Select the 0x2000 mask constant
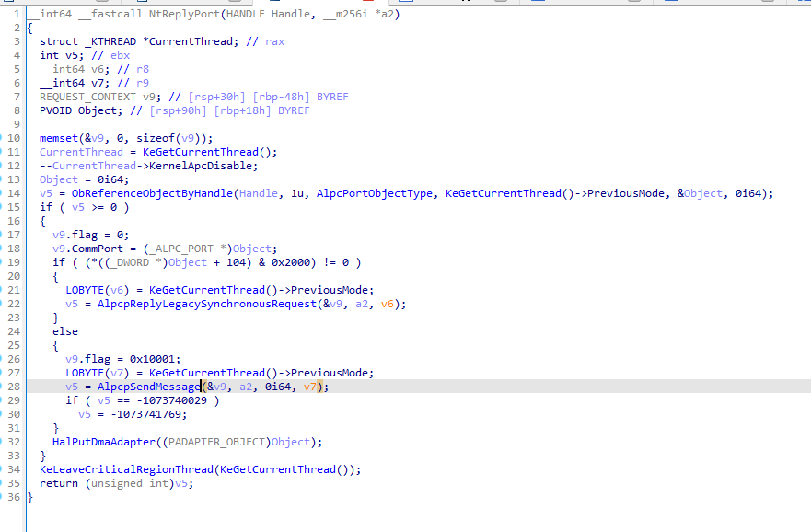The image size is (811, 532). 291,262
